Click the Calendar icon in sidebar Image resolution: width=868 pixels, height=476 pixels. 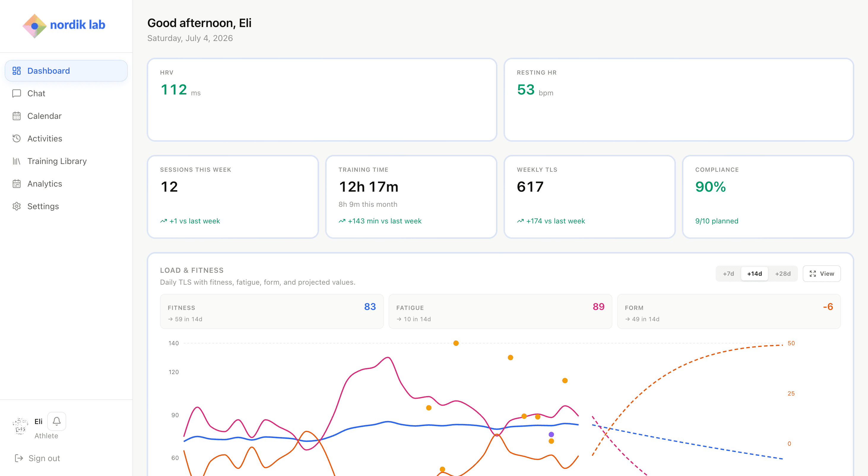pyautogui.click(x=17, y=116)
